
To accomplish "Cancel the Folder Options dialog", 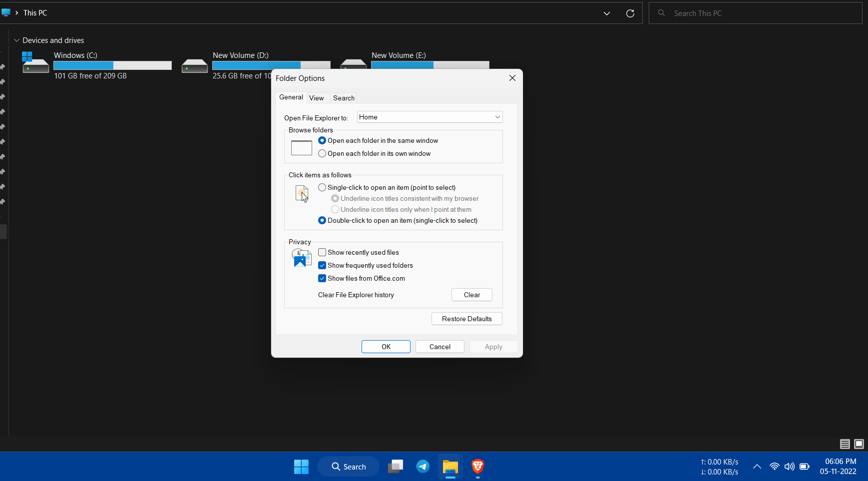I will (x=440, y=347).
